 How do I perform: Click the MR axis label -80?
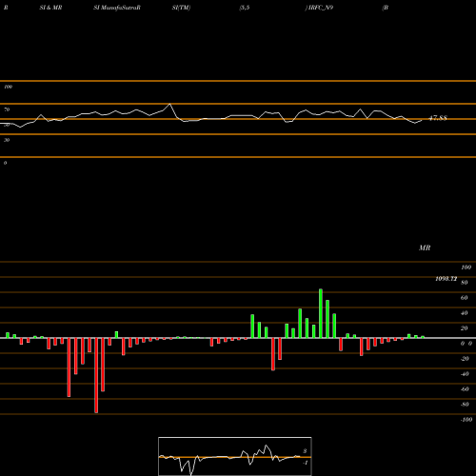click(x=465, y=405)
